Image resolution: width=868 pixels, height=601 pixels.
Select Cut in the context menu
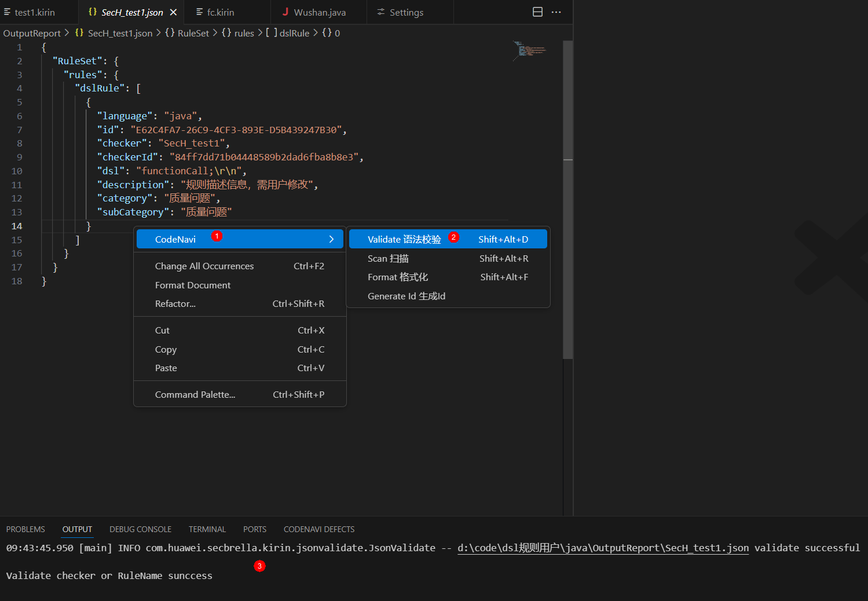[x=240, y=331]
